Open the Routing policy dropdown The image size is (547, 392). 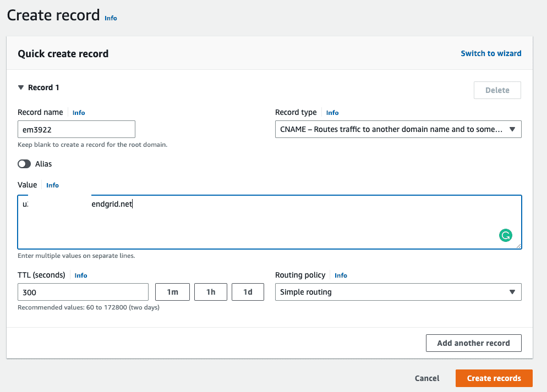pos(397,292)
